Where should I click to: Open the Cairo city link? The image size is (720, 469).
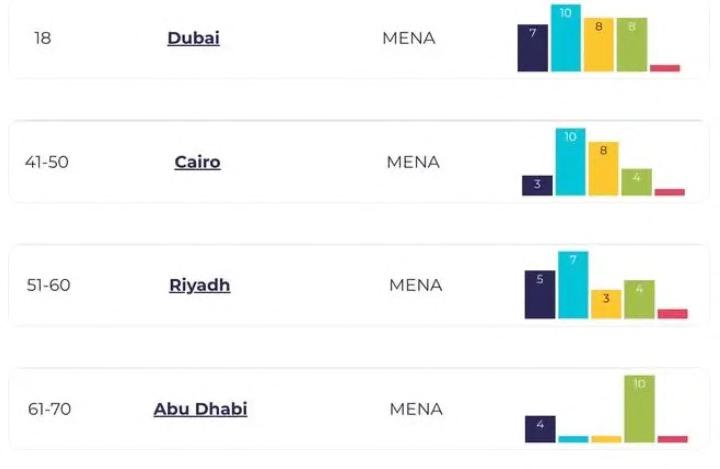pyautogui.click(x=197, y=162)
